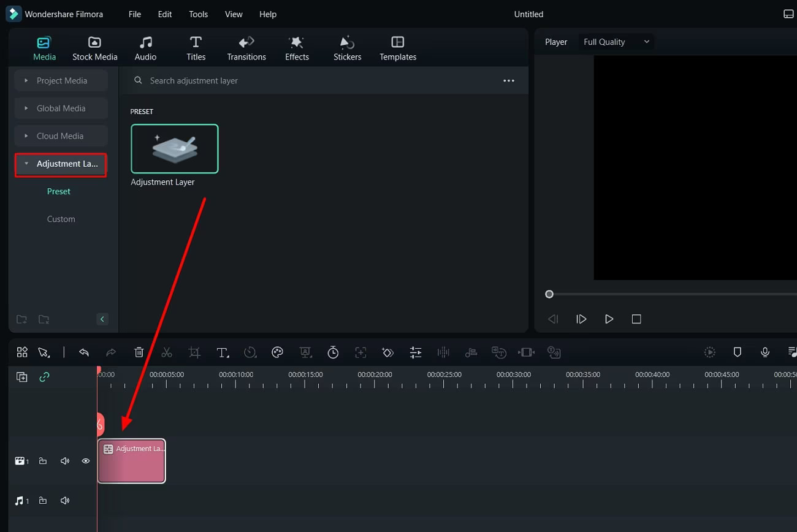The image size is (797, 532).
Task: Open the Color palette tool
Action: pos(277,352)
